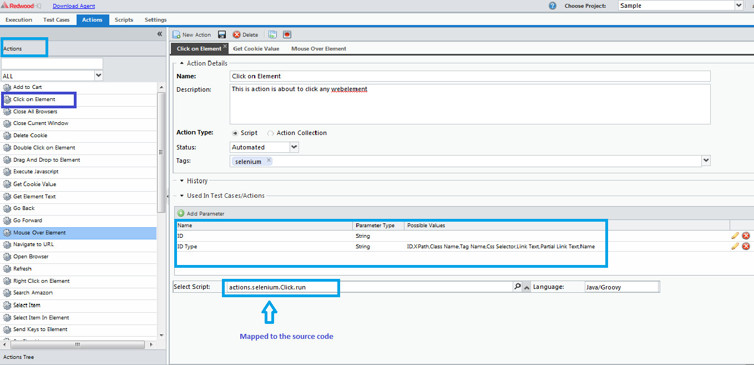Click the Refresh action gear icon

click(7, 269)
